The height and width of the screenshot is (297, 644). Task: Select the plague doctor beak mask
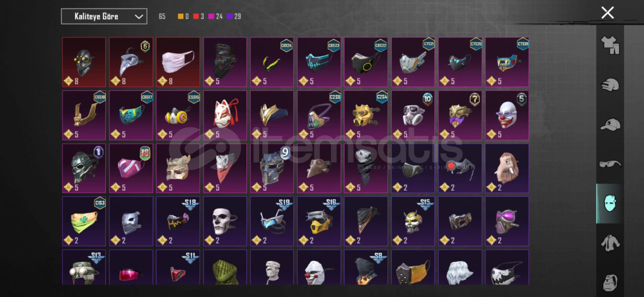point(131,62)
